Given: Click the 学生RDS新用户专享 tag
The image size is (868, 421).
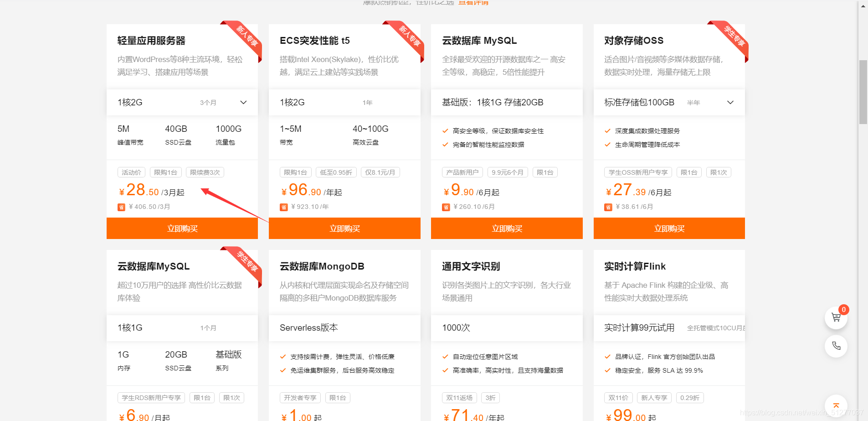Looking at the screenshot, I should tap(151, 398).
